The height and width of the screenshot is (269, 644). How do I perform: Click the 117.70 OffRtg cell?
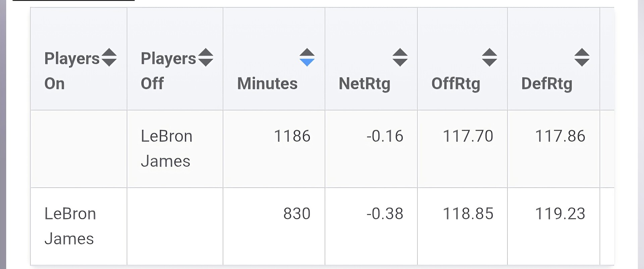point(468,136)
